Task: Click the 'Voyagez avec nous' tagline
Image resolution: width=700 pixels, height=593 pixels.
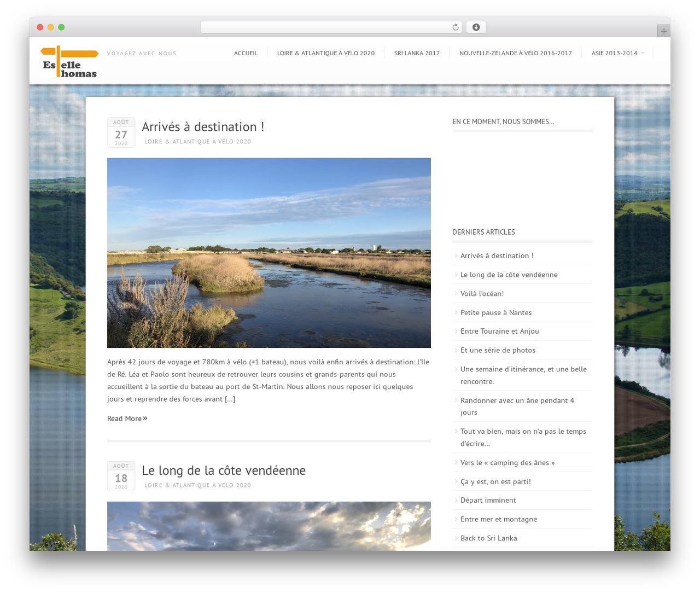Action: 142,54
